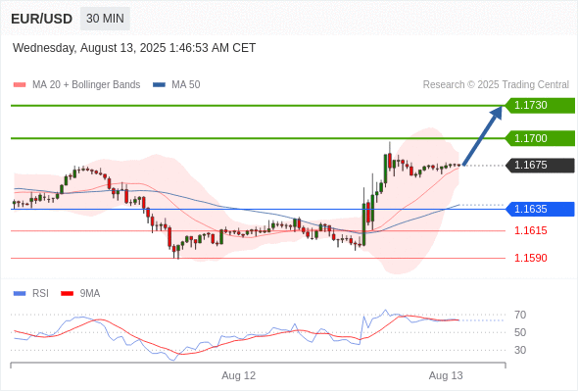Click the 30 MIN timeframe badge

(105, 19)
